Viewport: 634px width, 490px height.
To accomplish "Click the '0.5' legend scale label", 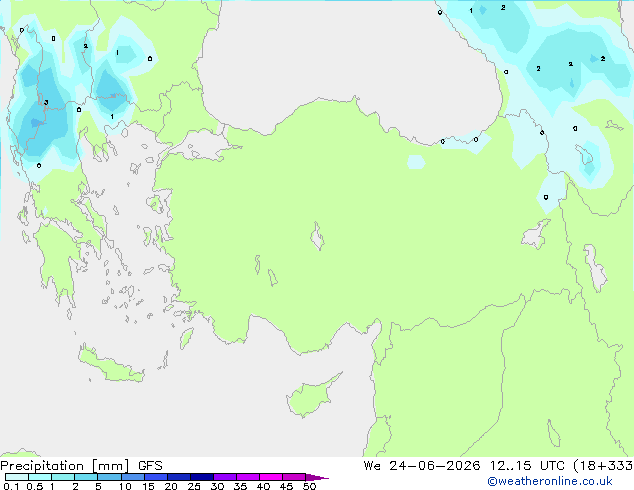I will [x=35, y=486].
